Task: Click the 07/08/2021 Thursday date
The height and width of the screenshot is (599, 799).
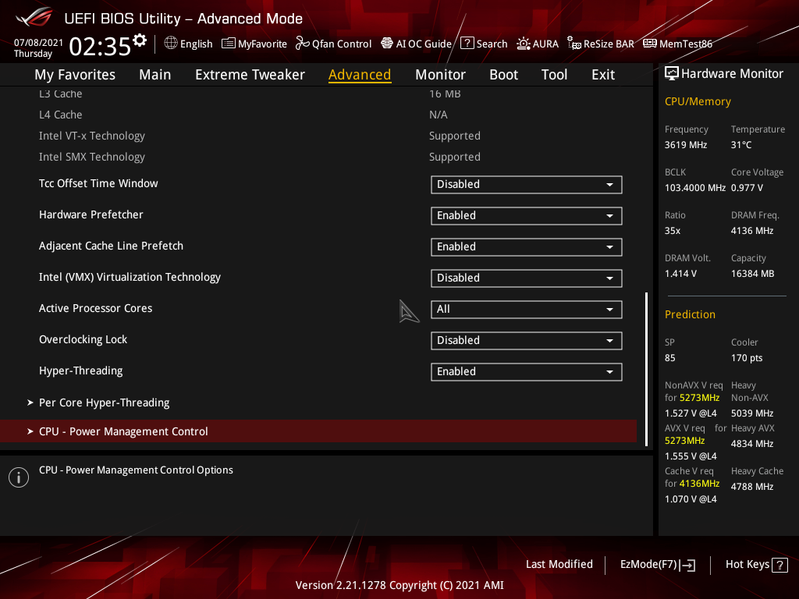Action: tap(38, 48)
